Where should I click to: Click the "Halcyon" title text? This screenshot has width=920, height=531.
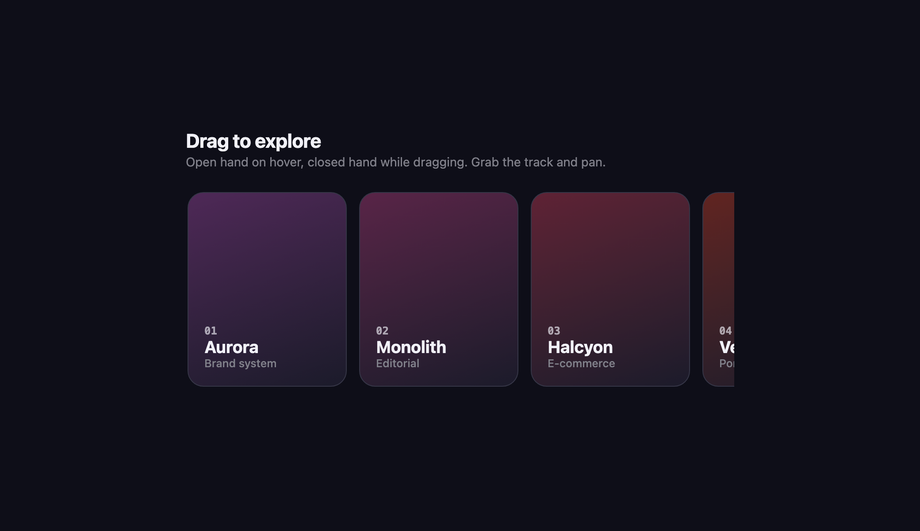tap(580, 347)
